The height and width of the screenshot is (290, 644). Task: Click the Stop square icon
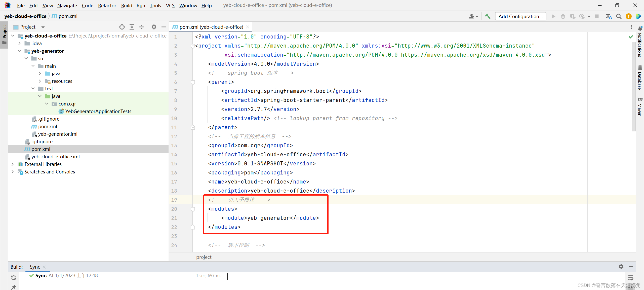tap(597, 16)
